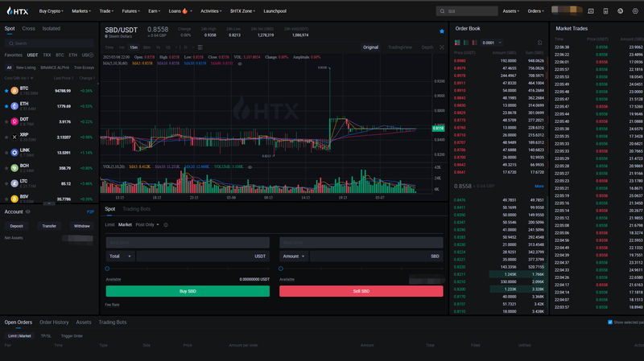This screenshot has height=361, width=644.
Task: Click the coin Search input field
Action: [49, 43]
